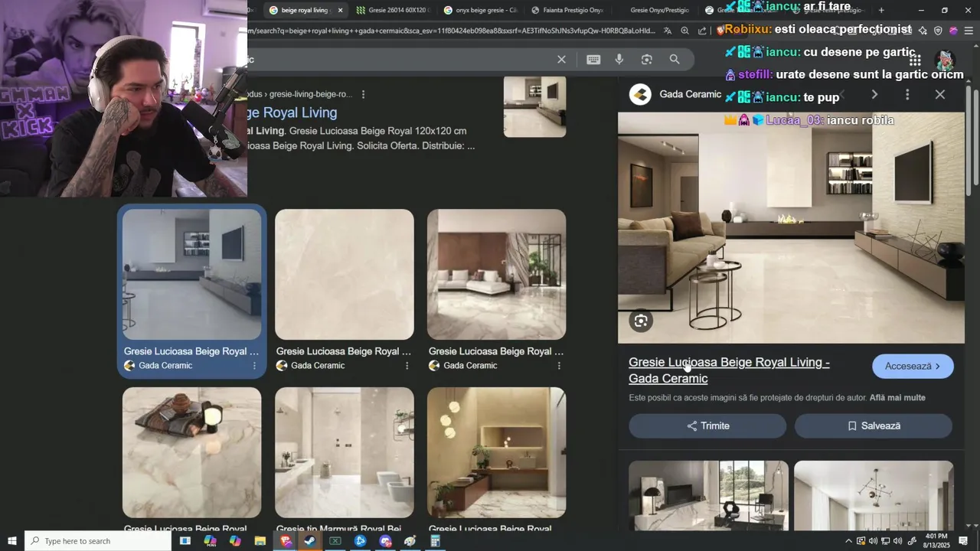Image resolution: width=980 pixels, height=551 pixels.
Task: Open the Google apps grid
Action: pyautogui.click(x=915, y=60)
